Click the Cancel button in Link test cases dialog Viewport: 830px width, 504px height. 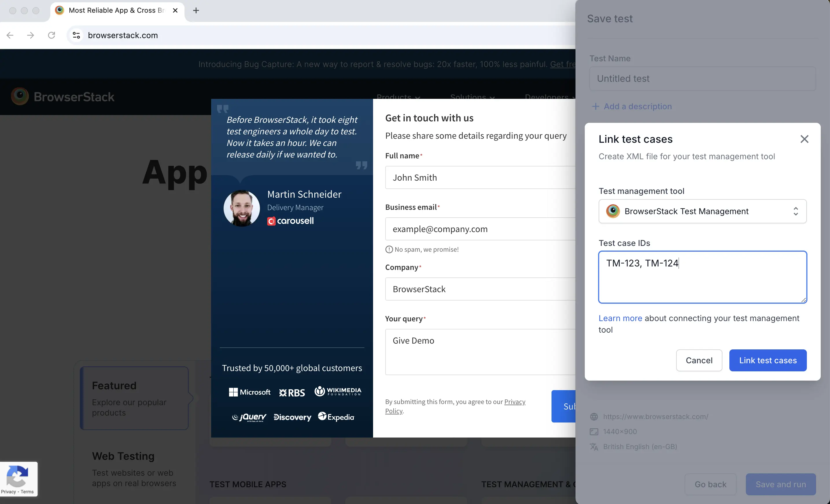[700, 360]
